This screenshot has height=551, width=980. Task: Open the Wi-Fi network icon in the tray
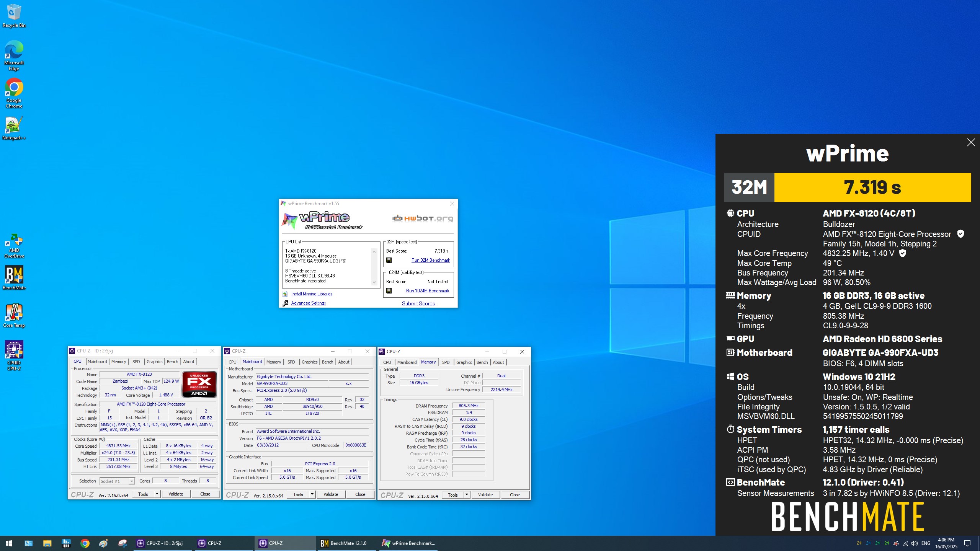tap(905, 543)
